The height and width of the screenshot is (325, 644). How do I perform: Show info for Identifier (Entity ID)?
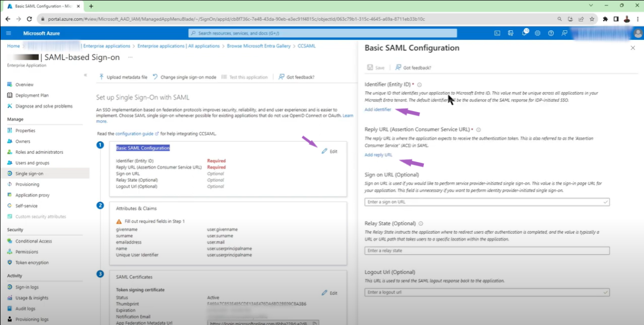[x=420, y=85]
